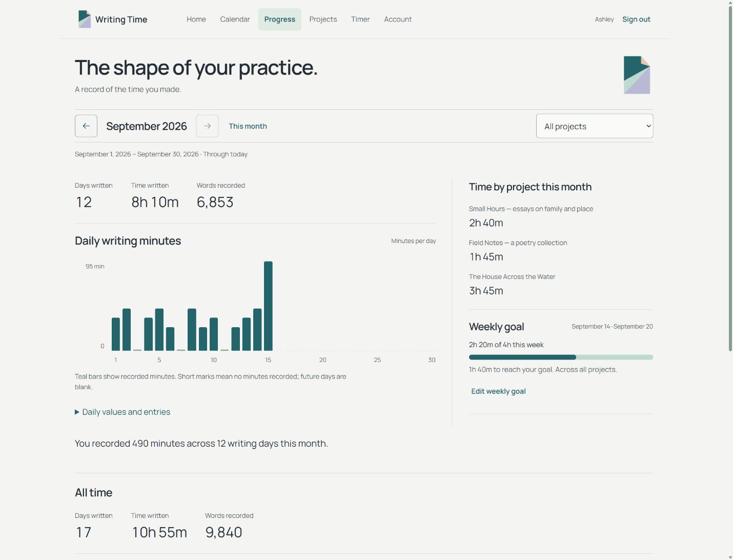Click Edit weekly goal
This screenshot has height=560, width=733.
(498, 391)
